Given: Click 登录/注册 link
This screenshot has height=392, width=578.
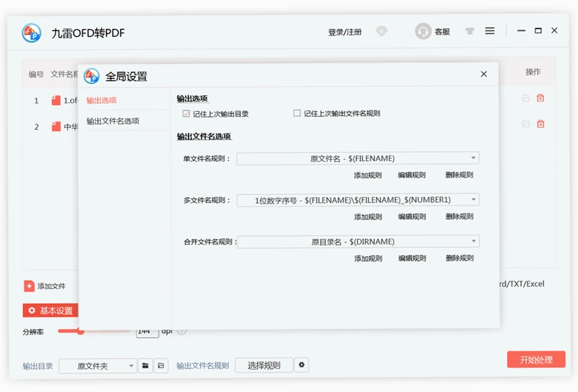Looking at the screenshot, I should point(345,32).
